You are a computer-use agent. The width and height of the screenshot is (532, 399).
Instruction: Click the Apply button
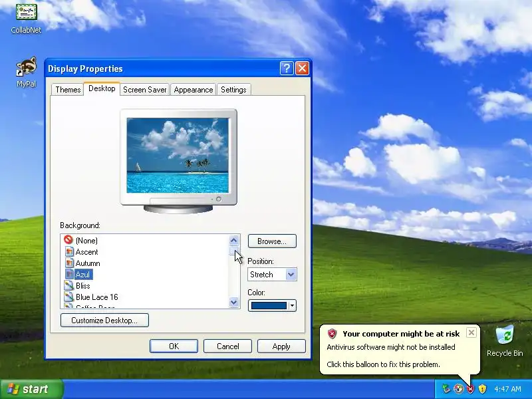pyautogui.click(x=281, y=346)
